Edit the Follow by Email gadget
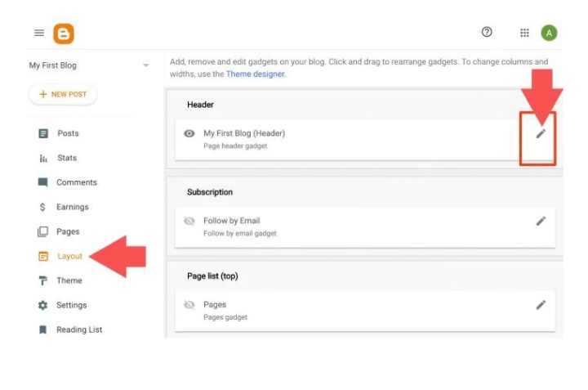This screenshot has height=390, width=588. 541,221
